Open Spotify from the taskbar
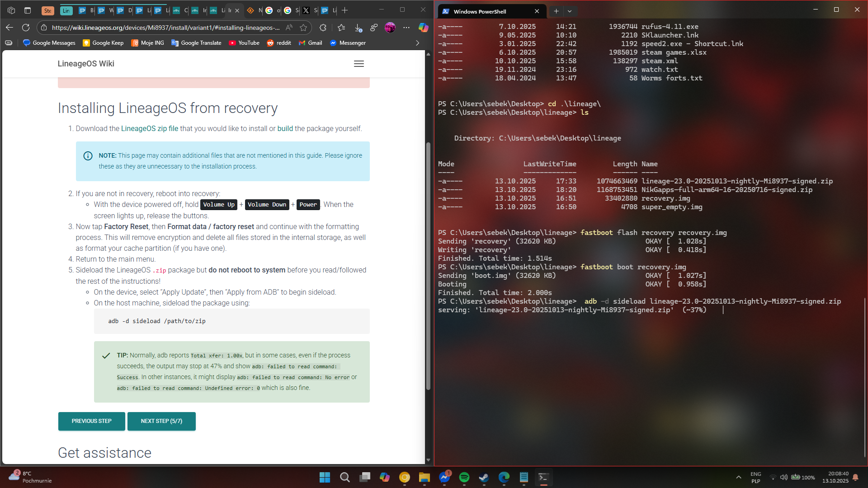The width and height of the screenshot is (868, 488). (464, 477)
